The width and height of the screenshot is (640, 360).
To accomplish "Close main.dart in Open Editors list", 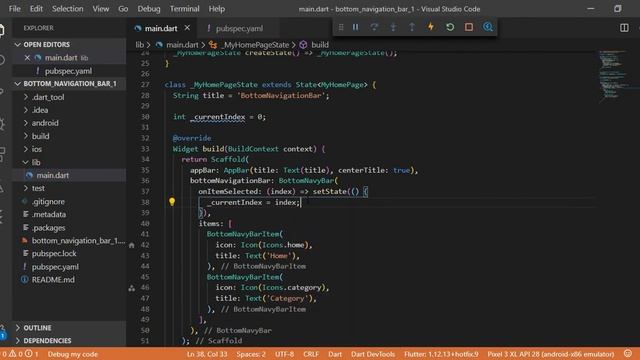I will (27, 58).
